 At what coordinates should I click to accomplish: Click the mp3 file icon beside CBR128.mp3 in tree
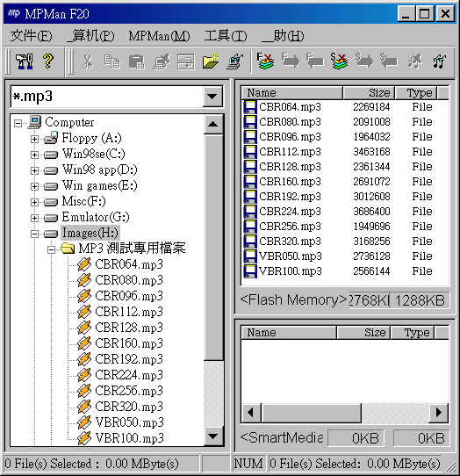tap(84, 328)
